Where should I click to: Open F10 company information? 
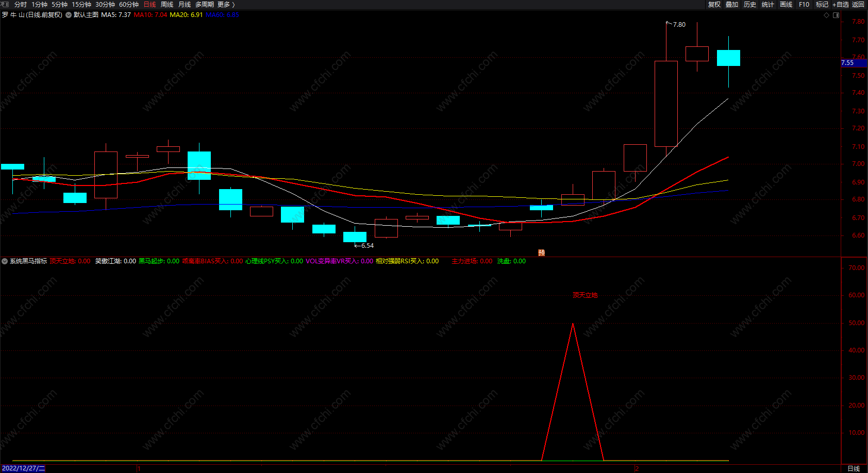pos(804,5)
